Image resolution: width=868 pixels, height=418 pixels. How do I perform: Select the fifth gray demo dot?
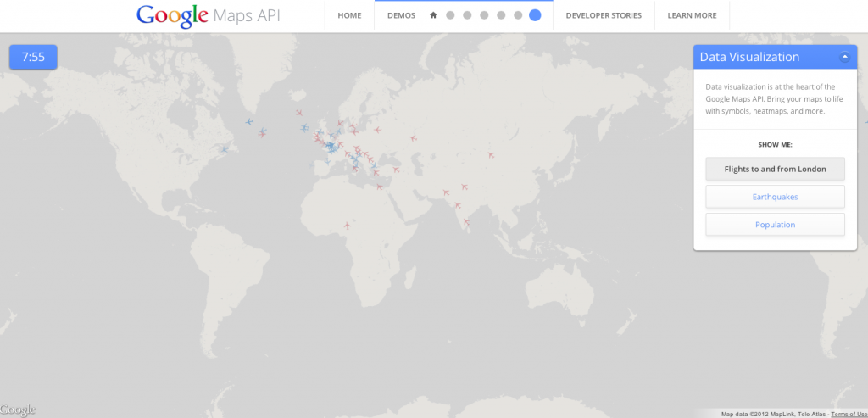(518, 15)
